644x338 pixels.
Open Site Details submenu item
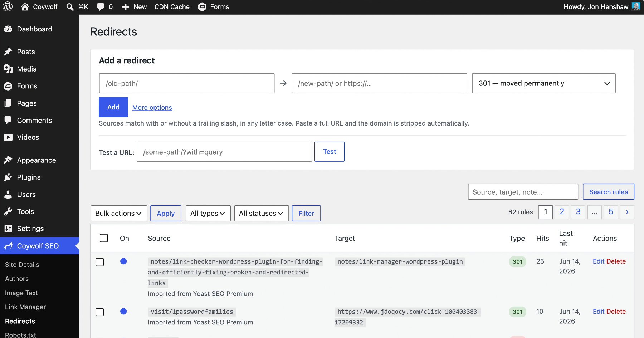point(22,265)
